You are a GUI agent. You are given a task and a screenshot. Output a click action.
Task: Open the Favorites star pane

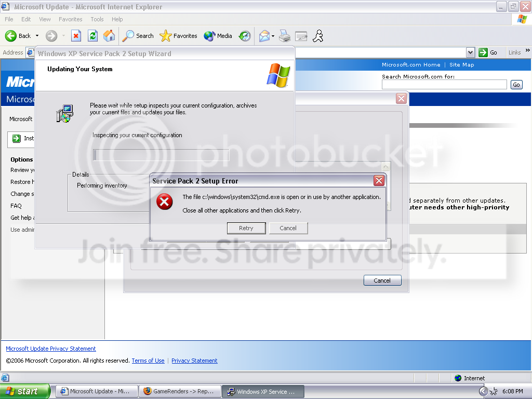pos(178,36)
